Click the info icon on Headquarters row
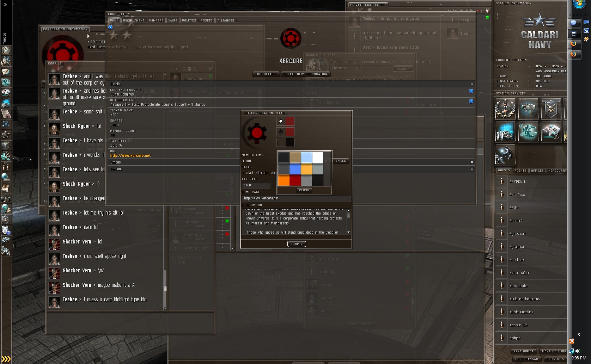This screenshot has width=591, height=364. (471, 101)
